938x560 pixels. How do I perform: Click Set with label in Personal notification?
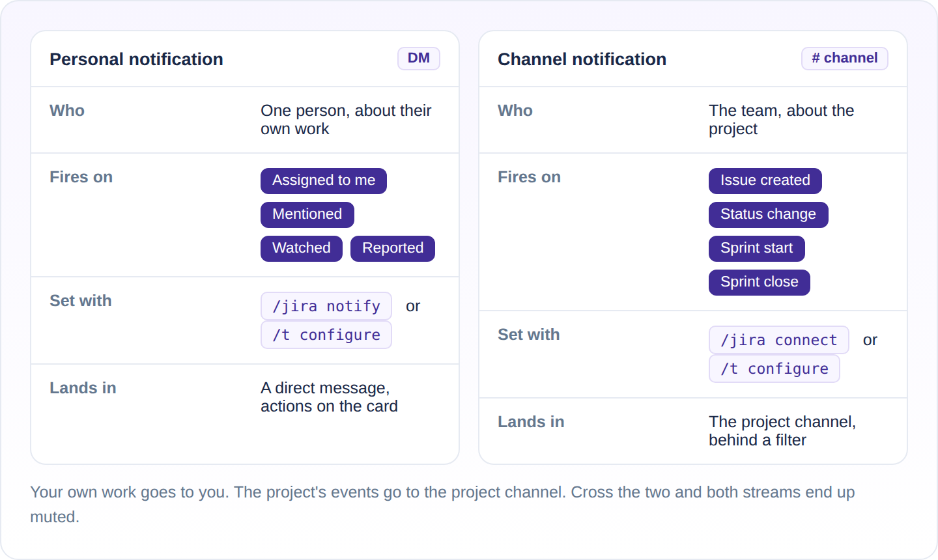coord(81,301)
